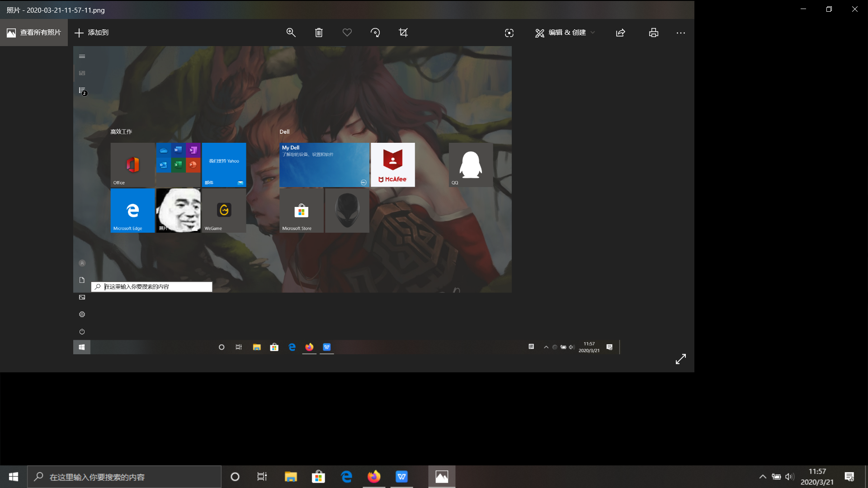Click the Zoom magnifier icon in Photos toolbar
The width and height of the screenshot is (868, 488).
click(x=291, y=33)
